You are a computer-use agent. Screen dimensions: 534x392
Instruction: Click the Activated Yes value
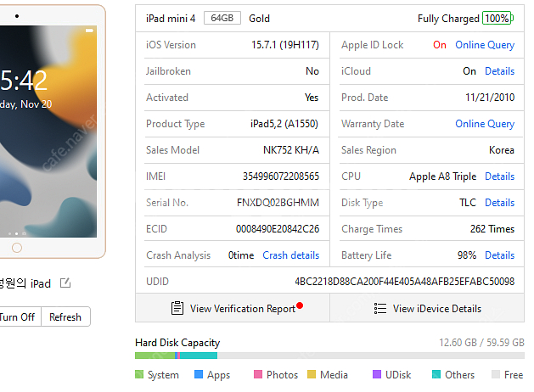(x=312, y=98)
